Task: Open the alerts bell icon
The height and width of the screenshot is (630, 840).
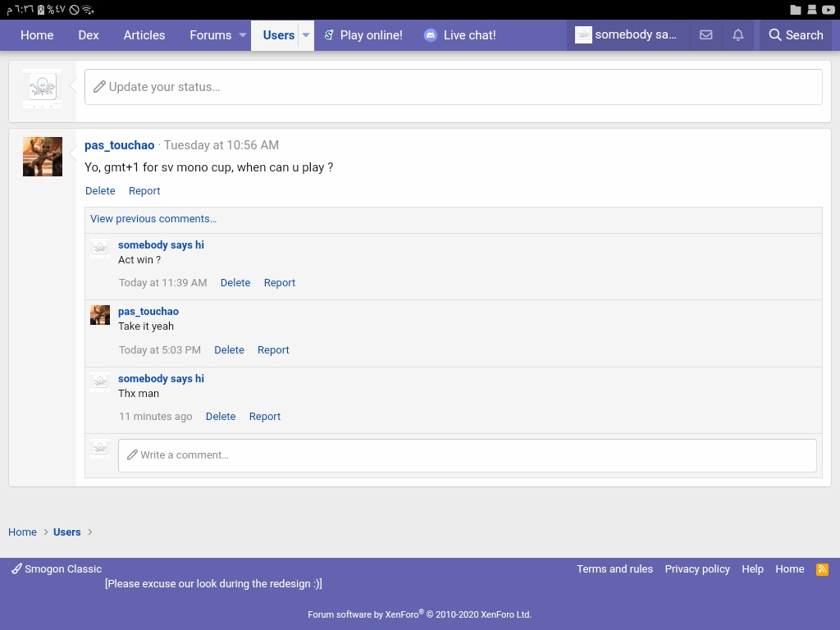Action: [738, 35]
